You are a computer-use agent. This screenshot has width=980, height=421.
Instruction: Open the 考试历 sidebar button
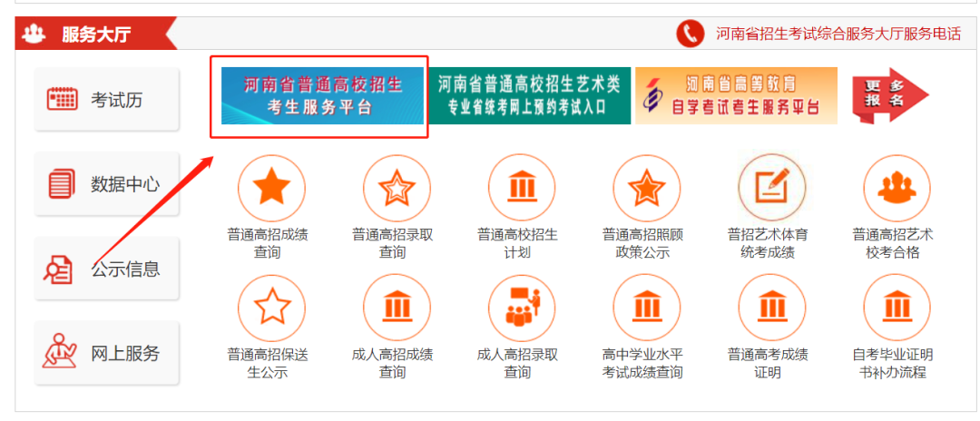107,99
